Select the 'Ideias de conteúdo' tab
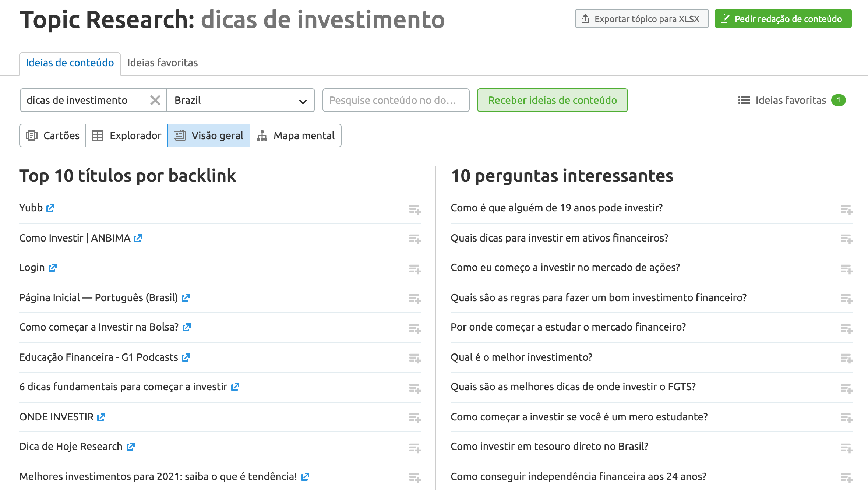The height and width of the screenshot is (490, 868). click(x=70, y=63)
